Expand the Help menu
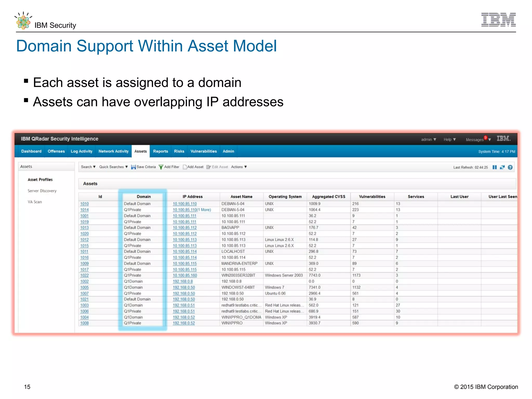Image resolution: width=532 pixels, height=399 pixels. [450, 139]
